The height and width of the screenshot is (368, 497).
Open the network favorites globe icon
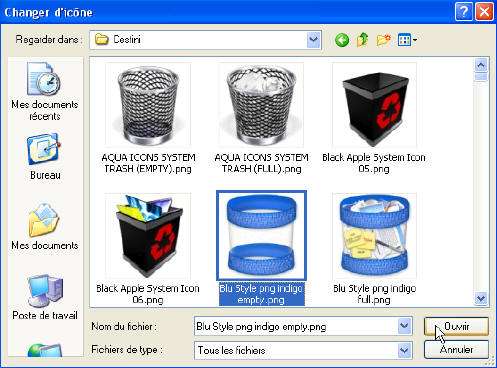pyautogui.click(x=45, y=350)
